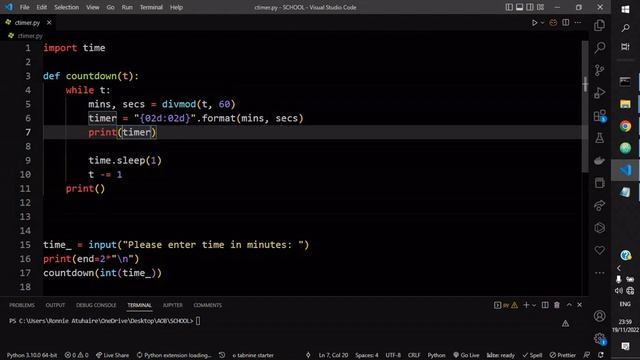The image size is (640, 360).
Task: Toggle the primary side bar layout
Action: coord(509,7)
